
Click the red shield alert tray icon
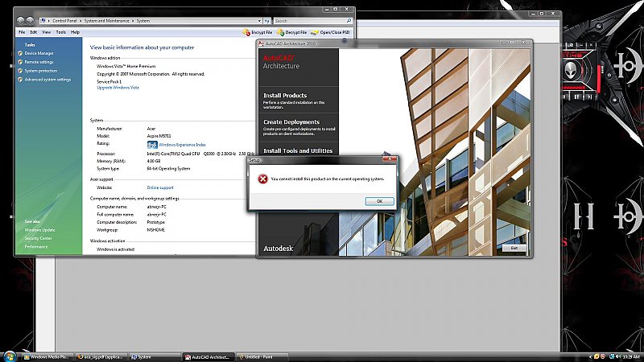[602, 356]
